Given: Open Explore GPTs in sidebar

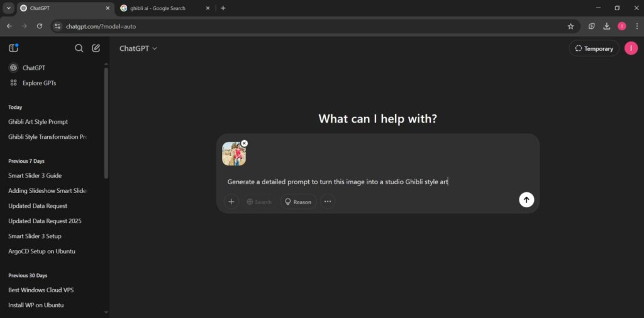Looking at the screenshot, I should pos(33,83).
